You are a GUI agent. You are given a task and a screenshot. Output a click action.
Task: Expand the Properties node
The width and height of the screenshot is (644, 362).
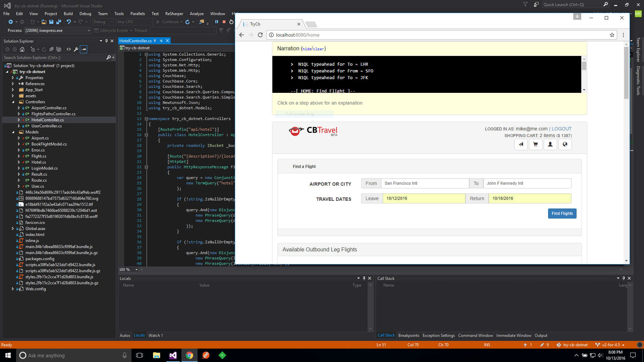pyautogui.click(x=13, y=78)
